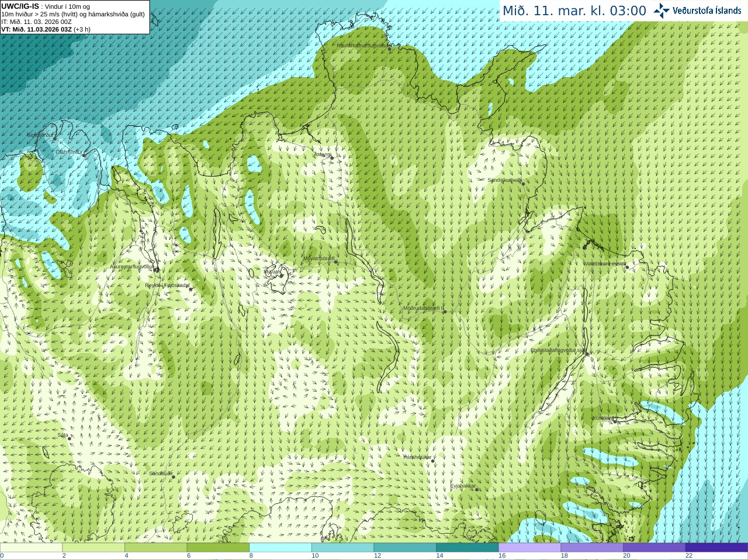This screenshot has height=560, width=748.
Task: Click the Egilsstaðaflugvöllur station label
Action: 558,350
